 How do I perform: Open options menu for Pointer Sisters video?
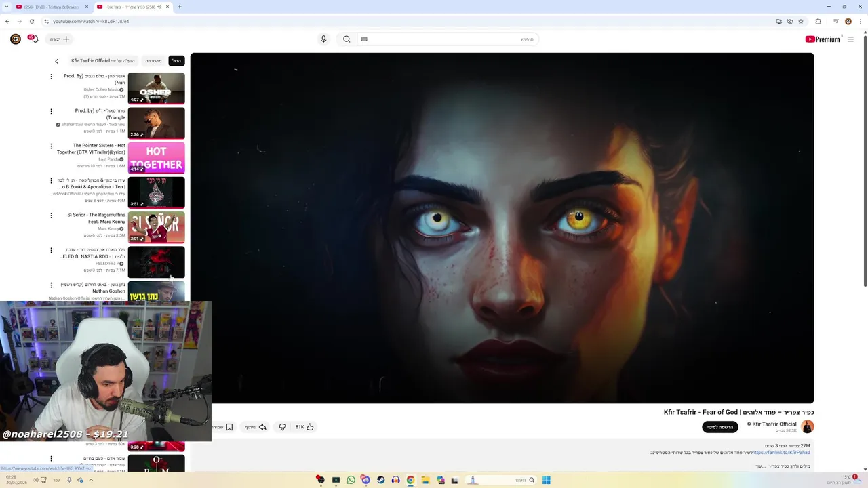pyautogui.click(x=51, y=146)
